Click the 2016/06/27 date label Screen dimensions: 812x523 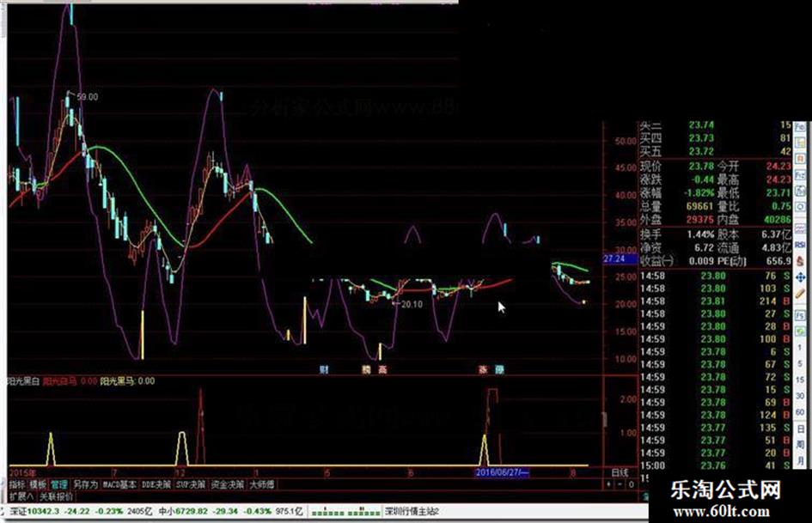pos(502,472)
